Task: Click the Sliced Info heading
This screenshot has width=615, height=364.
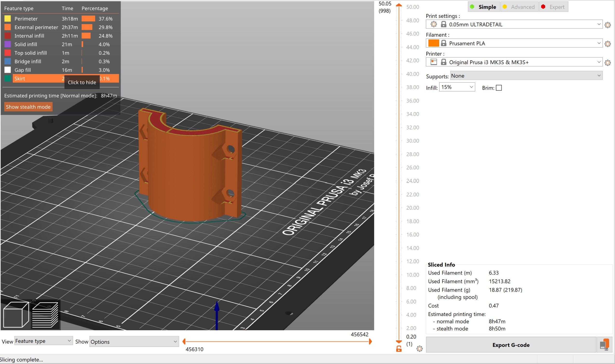Action: (x=441, y=265)
